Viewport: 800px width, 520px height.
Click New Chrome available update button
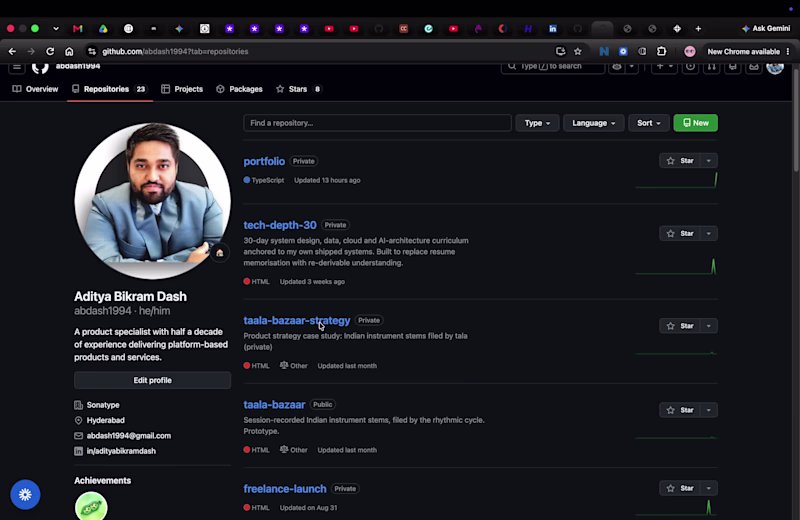pyautogui.click(x=743, y=52)
